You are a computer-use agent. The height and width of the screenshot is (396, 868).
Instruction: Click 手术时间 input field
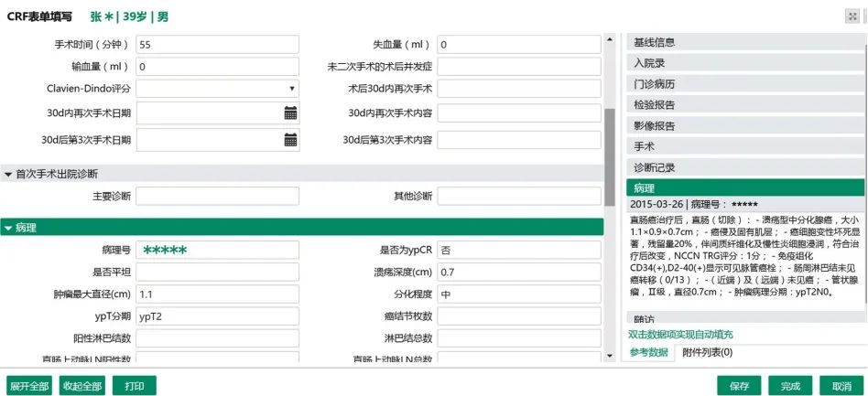(218, 45)
